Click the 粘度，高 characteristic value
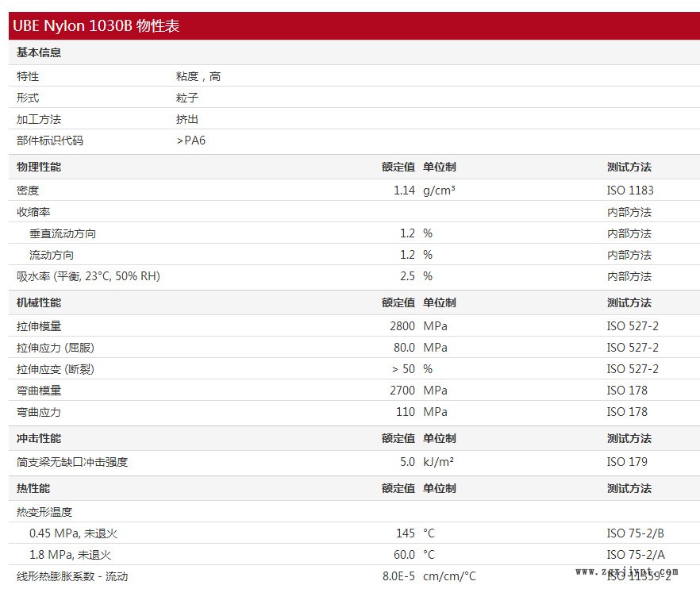 pyautogui.click(x=198, y=76)
